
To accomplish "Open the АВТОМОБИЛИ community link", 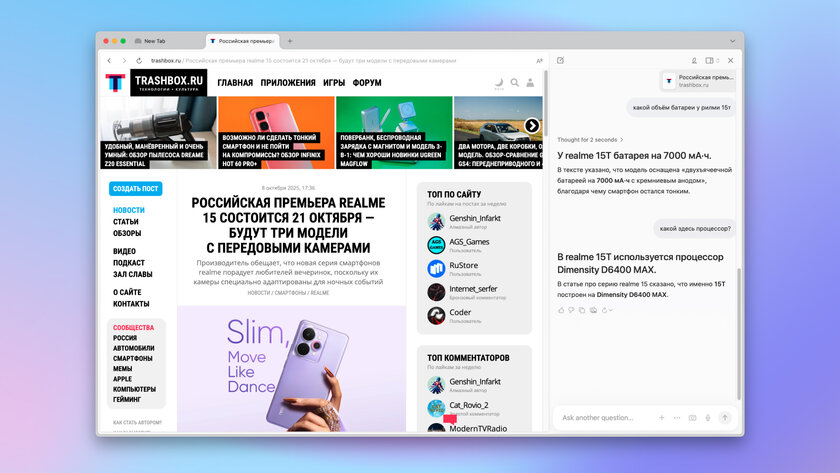I will [x=133, y=348].
